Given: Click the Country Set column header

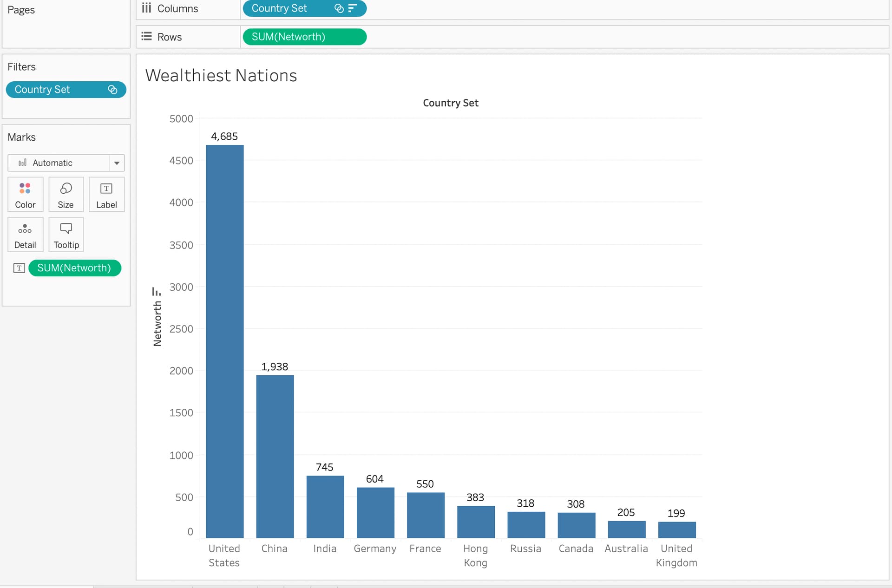Looking at the screenshot, I should (x=450, y=103).
